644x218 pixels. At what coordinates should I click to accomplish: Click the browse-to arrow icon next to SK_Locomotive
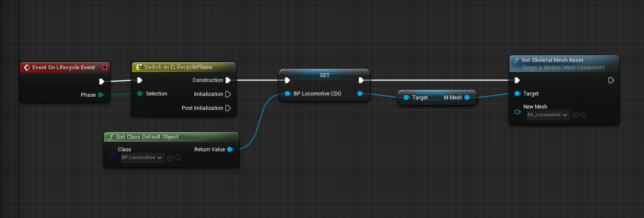(575, 115)
